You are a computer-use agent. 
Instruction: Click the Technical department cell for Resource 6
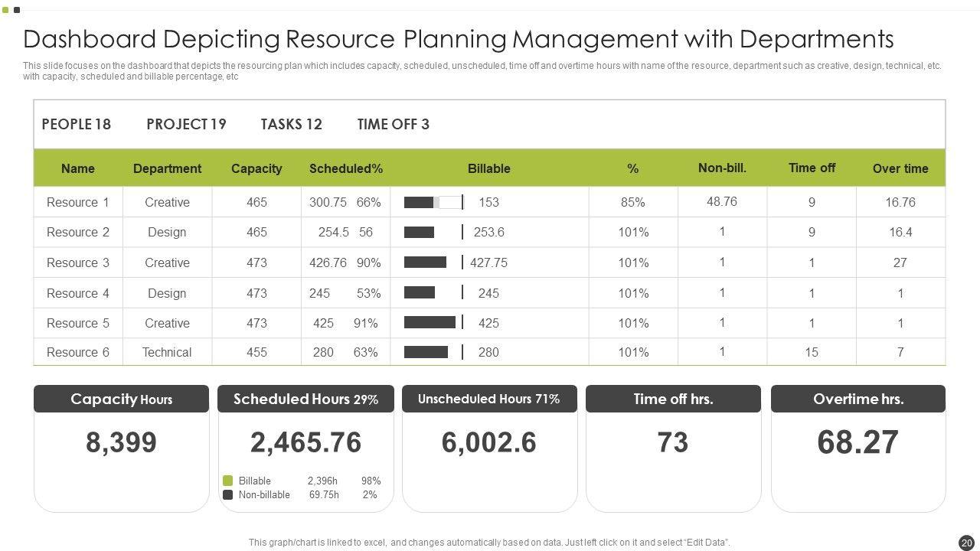[x=167, y=353]
